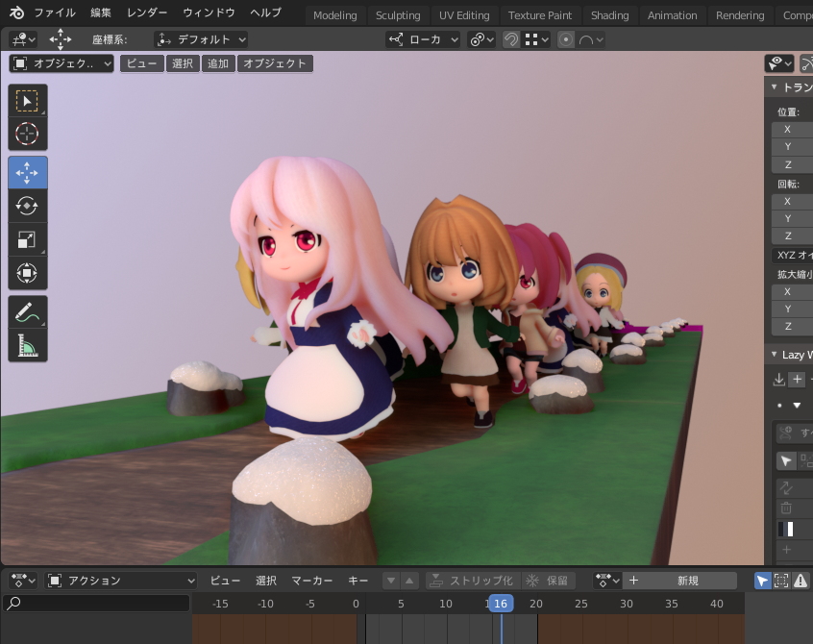Switch to the UV Editing workspace tab
813x644 pixels.
coord(464,15)
